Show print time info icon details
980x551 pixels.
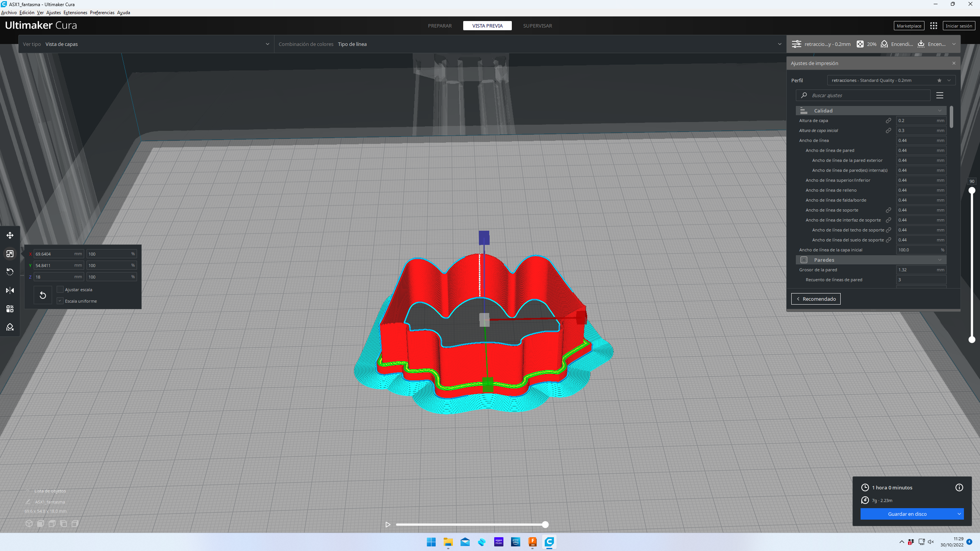pyautogui.click(x=959, y=487)
